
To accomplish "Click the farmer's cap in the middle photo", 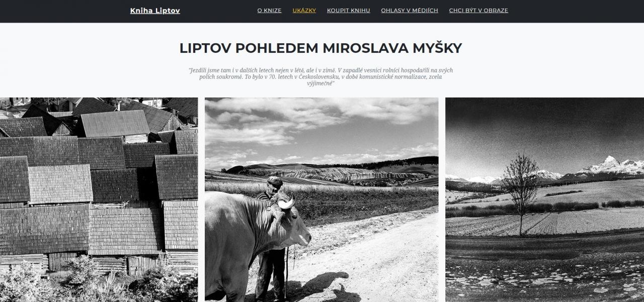I will click(274, 180).
